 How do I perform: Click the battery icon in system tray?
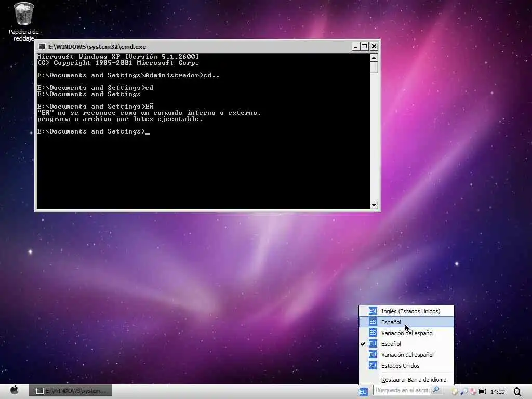click(x=482, y=392)
